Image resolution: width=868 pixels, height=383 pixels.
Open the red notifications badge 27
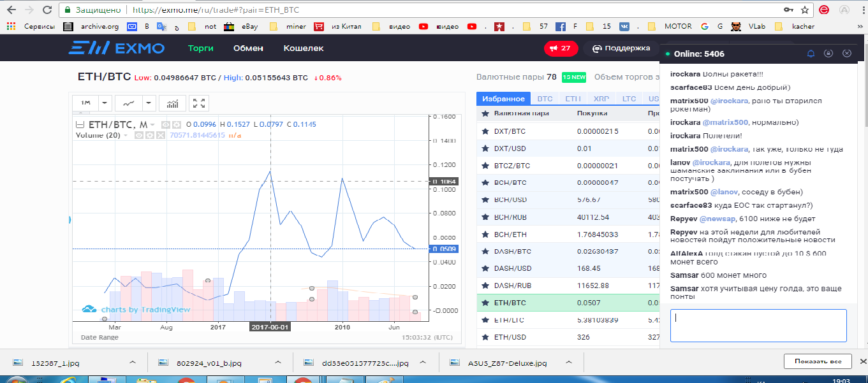(561, 48)
